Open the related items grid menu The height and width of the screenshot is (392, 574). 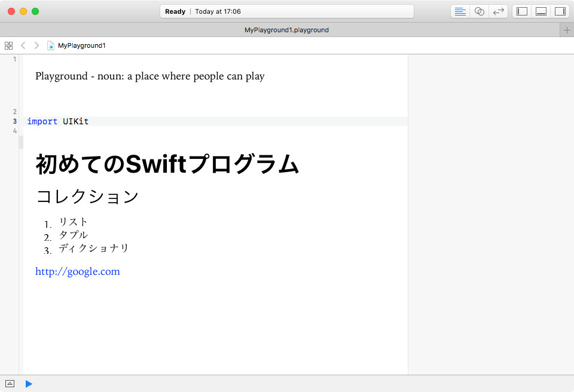(8, 45)
